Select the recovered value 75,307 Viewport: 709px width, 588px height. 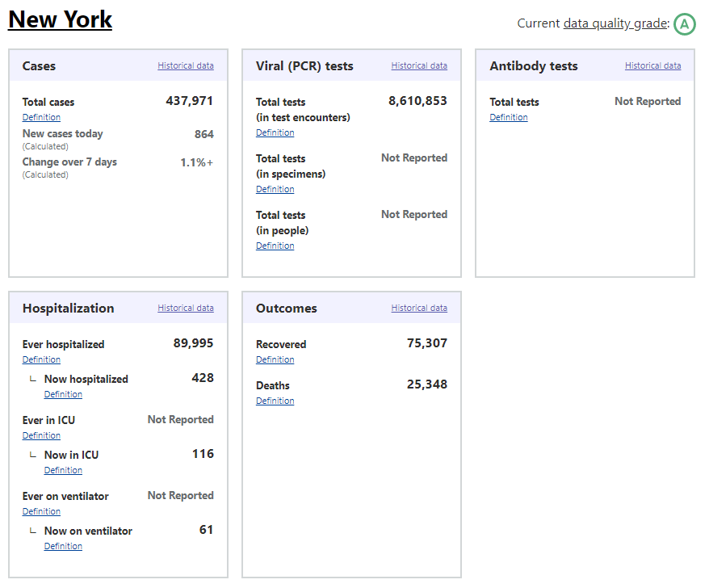(x=427, y=343)
